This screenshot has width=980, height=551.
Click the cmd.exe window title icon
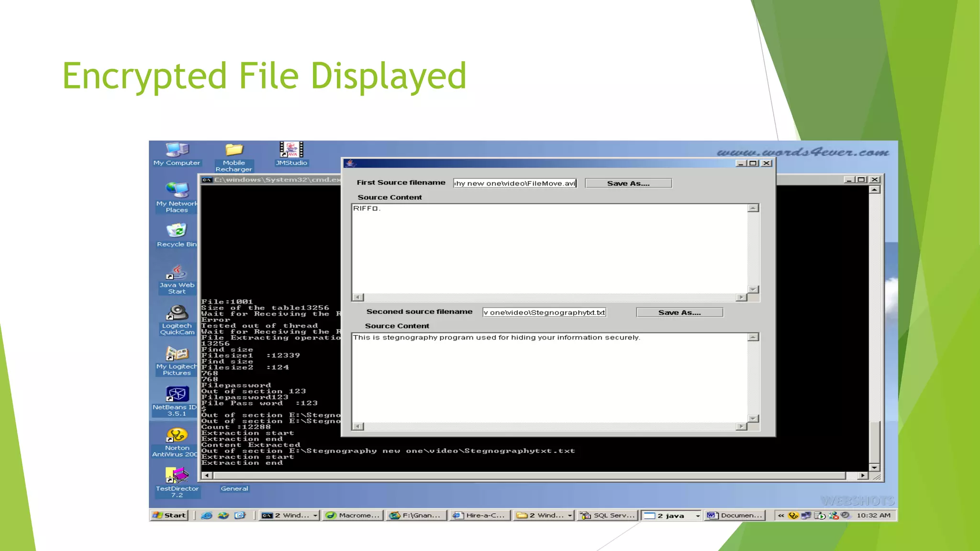coord(207,180)
